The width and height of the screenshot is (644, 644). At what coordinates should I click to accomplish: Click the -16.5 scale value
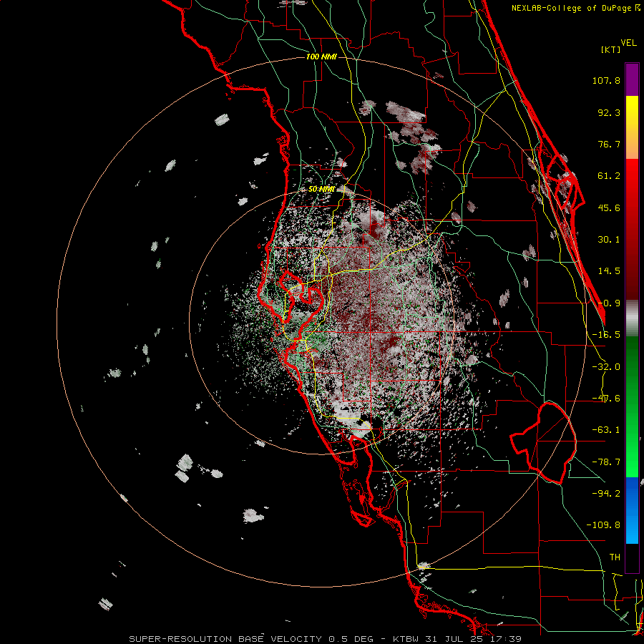click(606, 335)
